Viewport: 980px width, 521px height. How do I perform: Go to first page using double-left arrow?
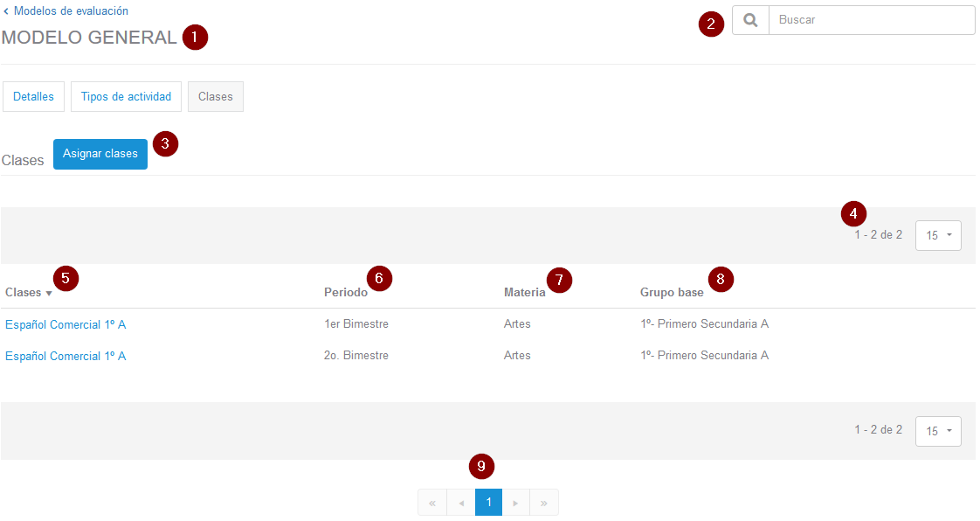click(x=431, y=503)
